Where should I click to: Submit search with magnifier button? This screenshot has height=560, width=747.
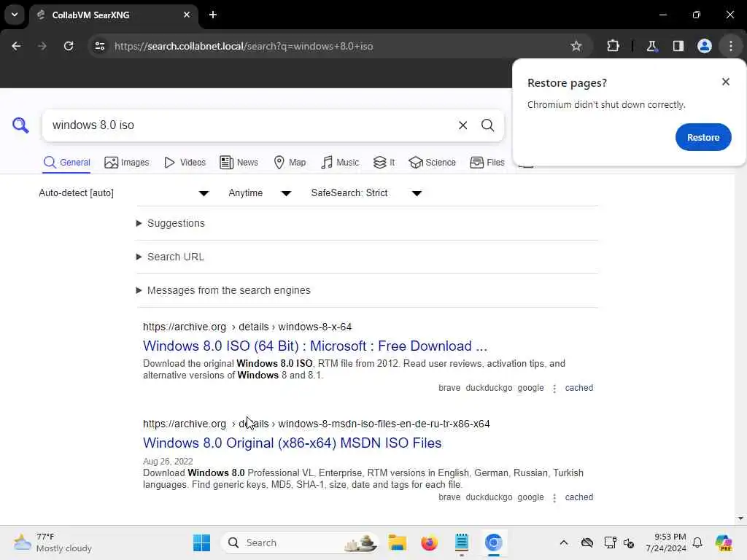coord(487,125)
